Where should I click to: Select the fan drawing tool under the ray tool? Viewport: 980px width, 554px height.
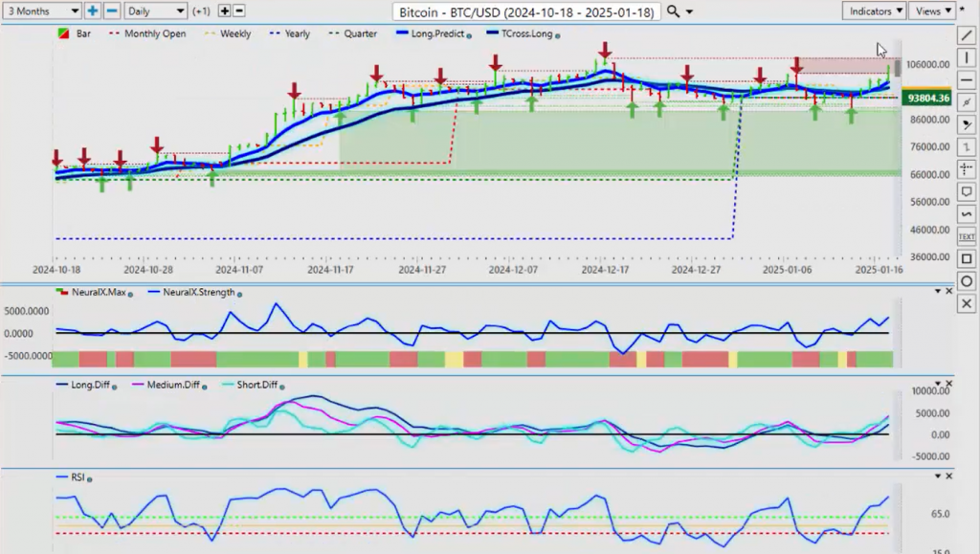(x=967, y=125)
